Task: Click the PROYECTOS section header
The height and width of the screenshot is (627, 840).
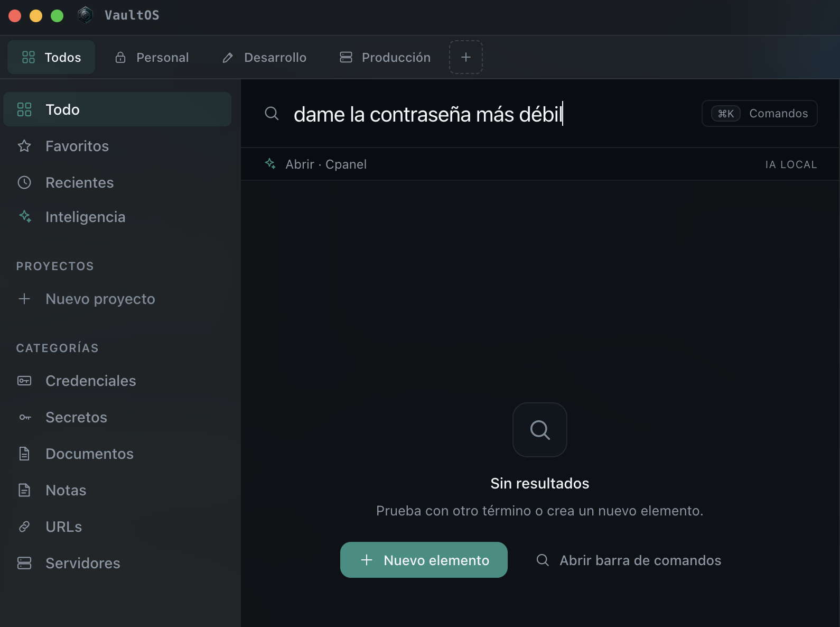Action: coord(55,266)
